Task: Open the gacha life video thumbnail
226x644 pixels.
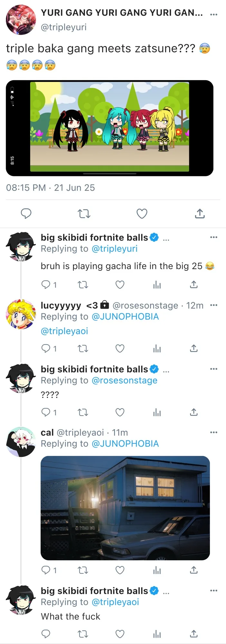Action: tap(109, 128)
